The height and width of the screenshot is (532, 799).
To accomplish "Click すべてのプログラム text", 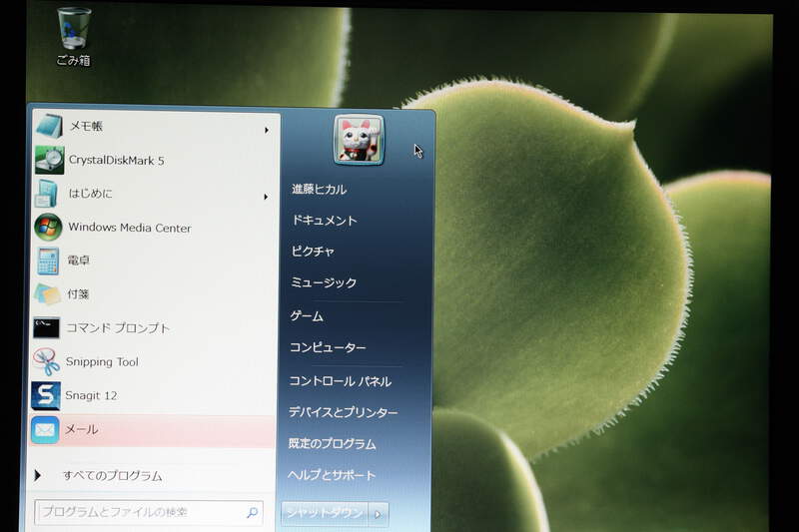I will coord(113,476).
